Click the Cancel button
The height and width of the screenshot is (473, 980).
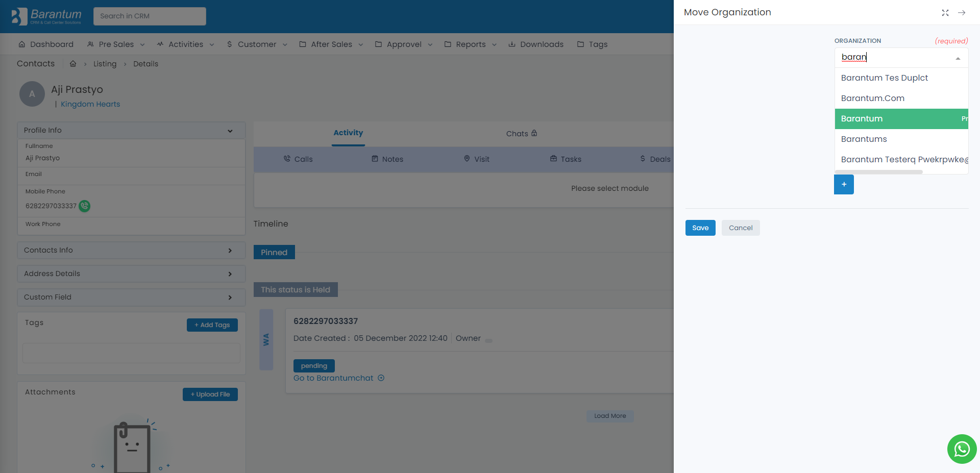click(741, 228)
